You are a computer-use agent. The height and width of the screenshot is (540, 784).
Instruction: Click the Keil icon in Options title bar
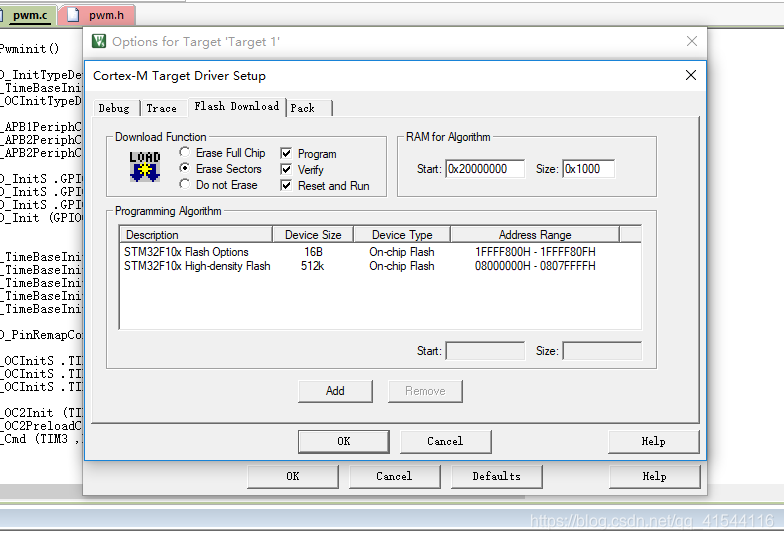[99, 42]
